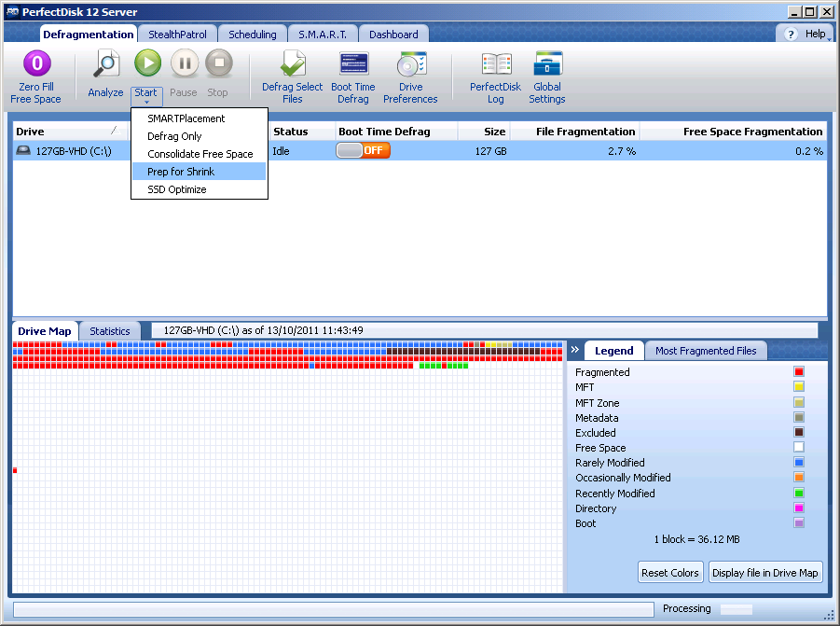Toggle the Boot Time Defrag OFF switch

363,150
